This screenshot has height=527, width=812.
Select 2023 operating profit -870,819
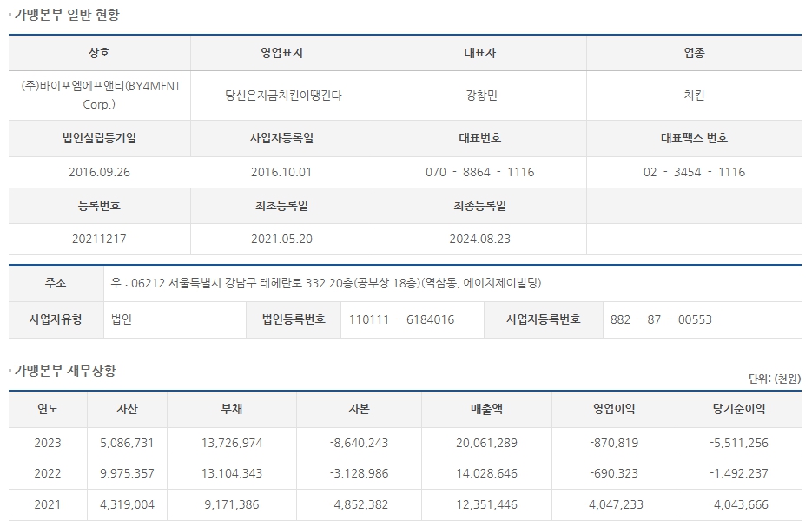pos(614,443)
